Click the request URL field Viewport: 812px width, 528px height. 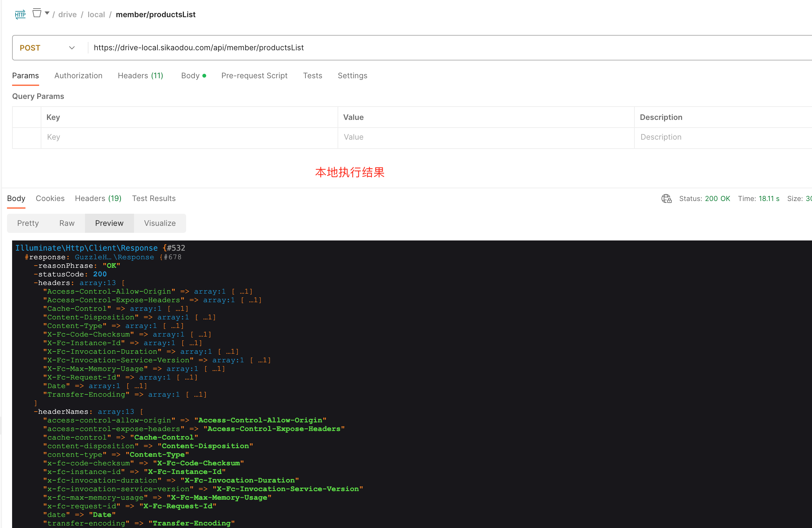click(450, 48)
